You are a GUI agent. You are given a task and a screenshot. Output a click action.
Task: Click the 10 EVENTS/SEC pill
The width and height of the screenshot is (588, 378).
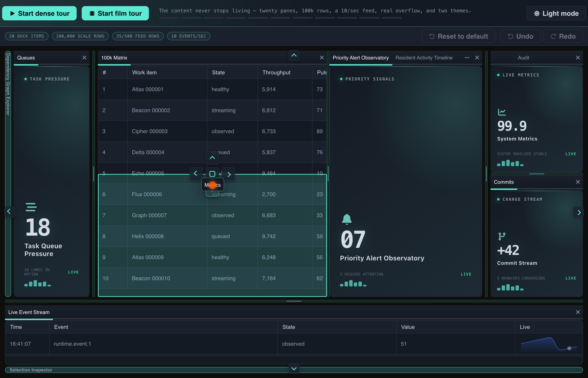[188, 36]
